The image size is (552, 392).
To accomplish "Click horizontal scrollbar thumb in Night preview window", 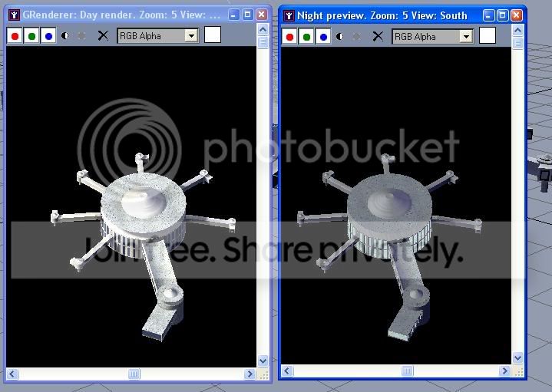I will point(408,371).
